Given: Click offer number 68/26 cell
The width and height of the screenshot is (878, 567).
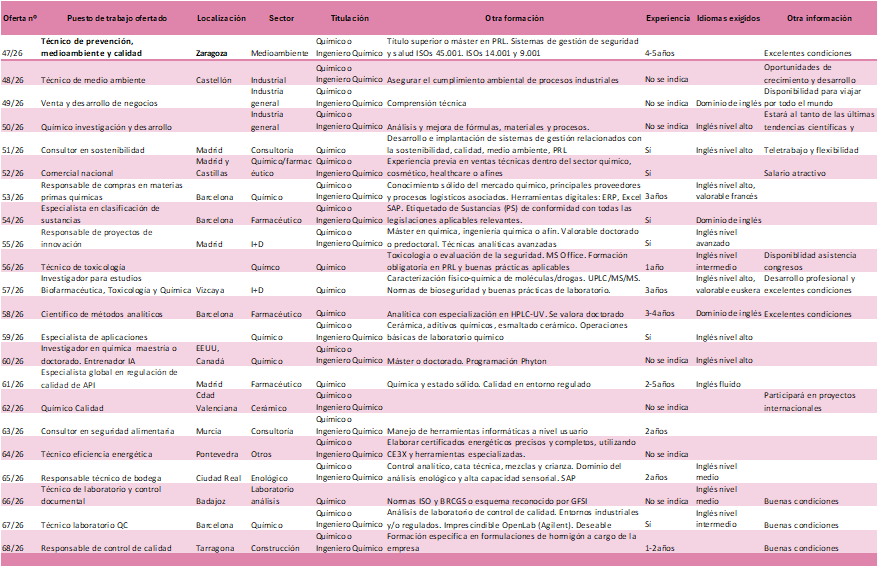Looking at the screenshot, I should coord(14,548).
